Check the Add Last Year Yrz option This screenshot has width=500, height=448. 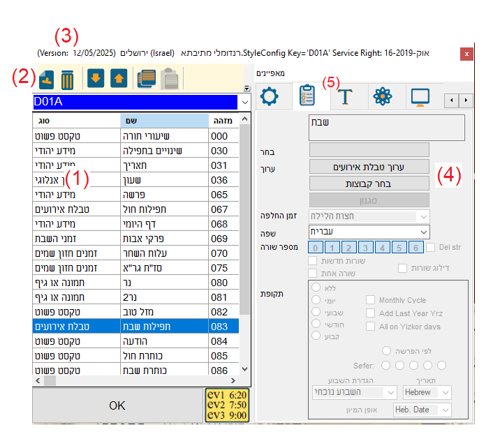371,313
